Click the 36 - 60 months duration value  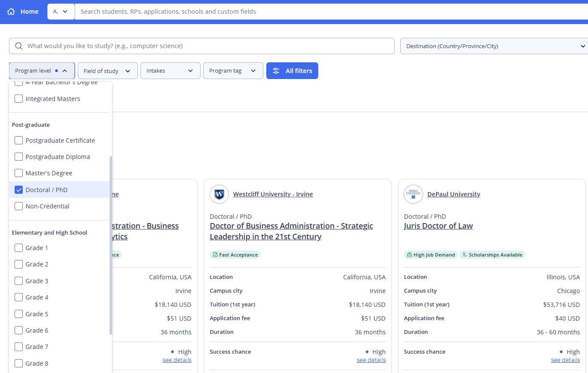558,332
